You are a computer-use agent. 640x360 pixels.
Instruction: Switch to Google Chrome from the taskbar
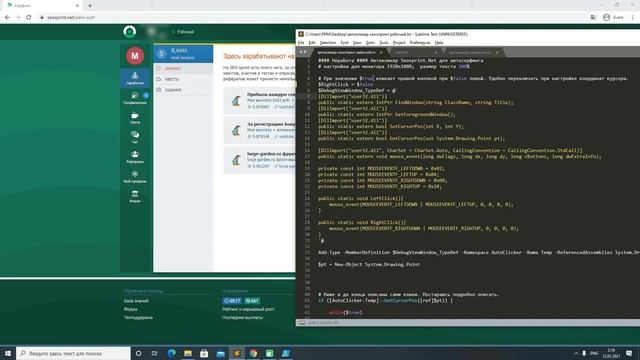[253, 353]
